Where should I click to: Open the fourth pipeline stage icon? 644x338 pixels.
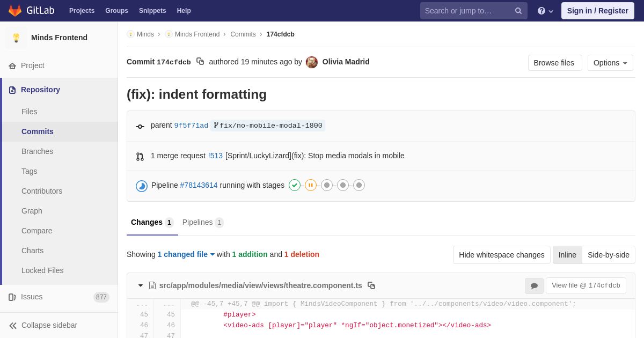coord(343,185)
